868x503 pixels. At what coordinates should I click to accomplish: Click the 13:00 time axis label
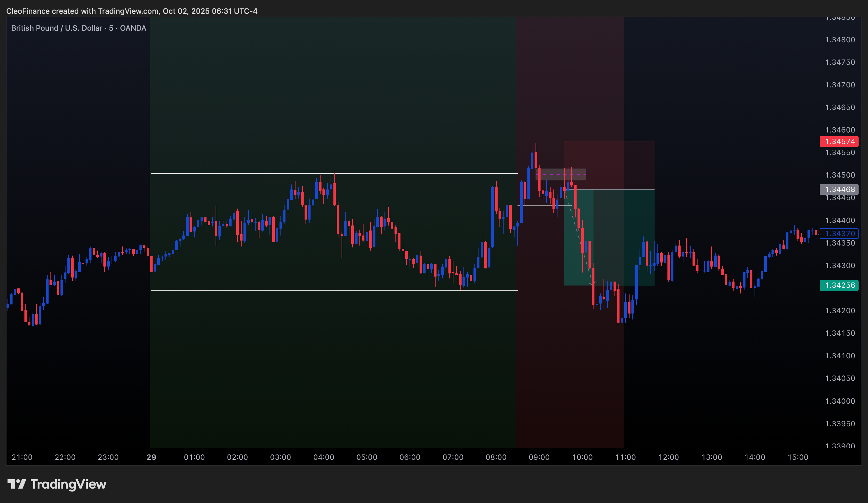click(x=712, y=457)
